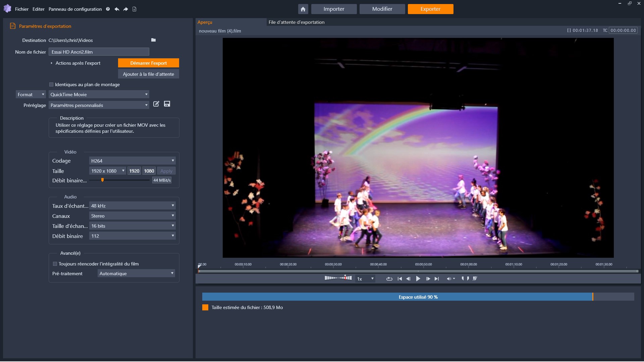Open the Fichier menu
The height and width of the screenshot is (362, 644).
click(x=22, y=9)
